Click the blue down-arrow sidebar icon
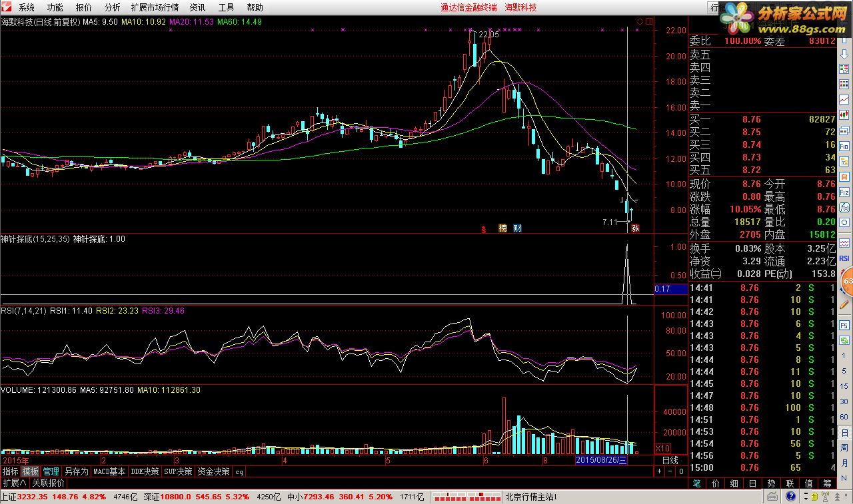 pyautogui.click(x=844, y=55)
